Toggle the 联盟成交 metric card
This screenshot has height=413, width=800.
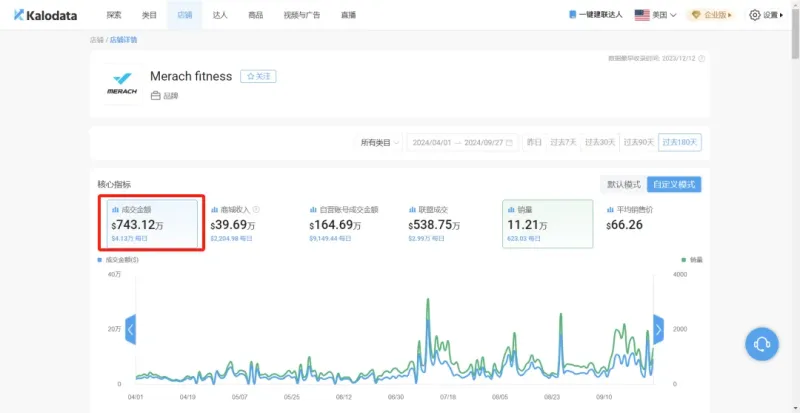[446, 224]
